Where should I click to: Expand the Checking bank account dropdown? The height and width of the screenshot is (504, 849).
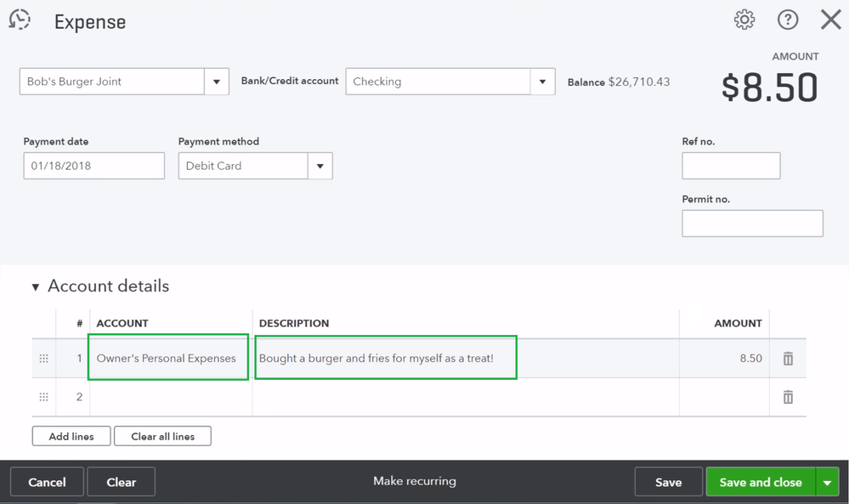click(x=542, y=82)
